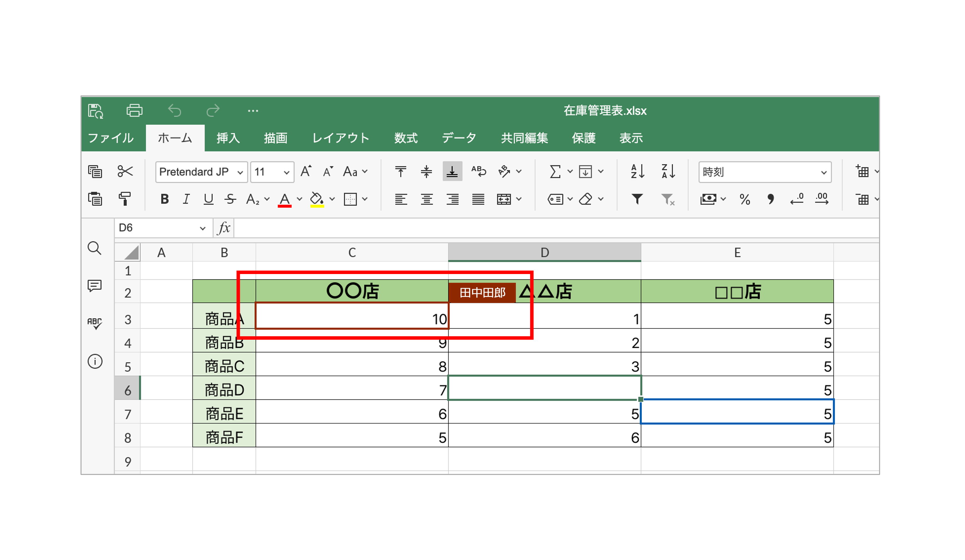
Task: Click the scissors cut icon
Action: (125, 172)
